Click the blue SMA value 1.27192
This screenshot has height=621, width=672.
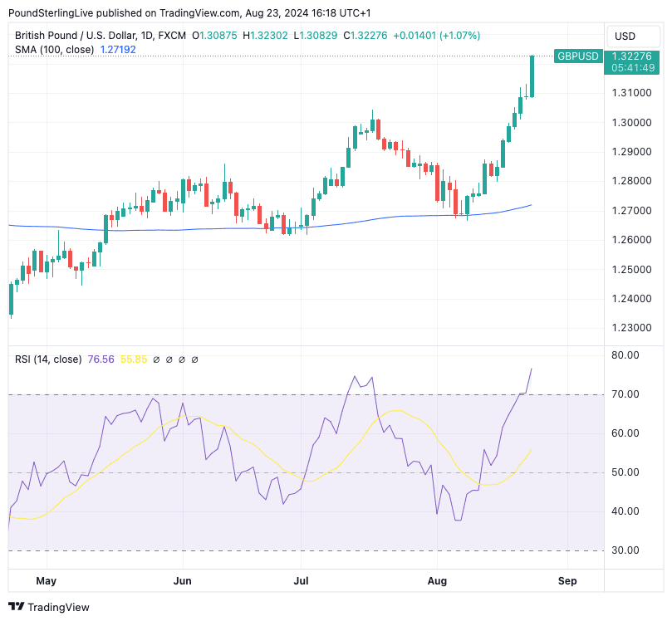click(x=118, y=50)
